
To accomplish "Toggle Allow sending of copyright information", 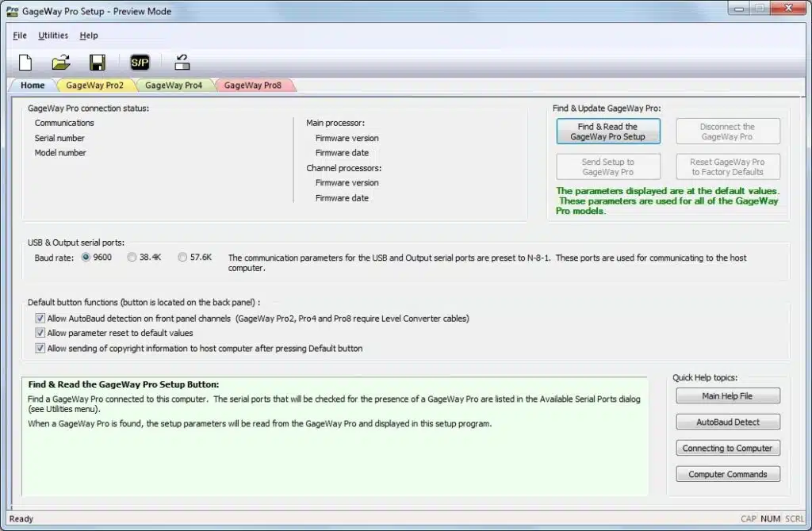I will click(x=40, y=348).
